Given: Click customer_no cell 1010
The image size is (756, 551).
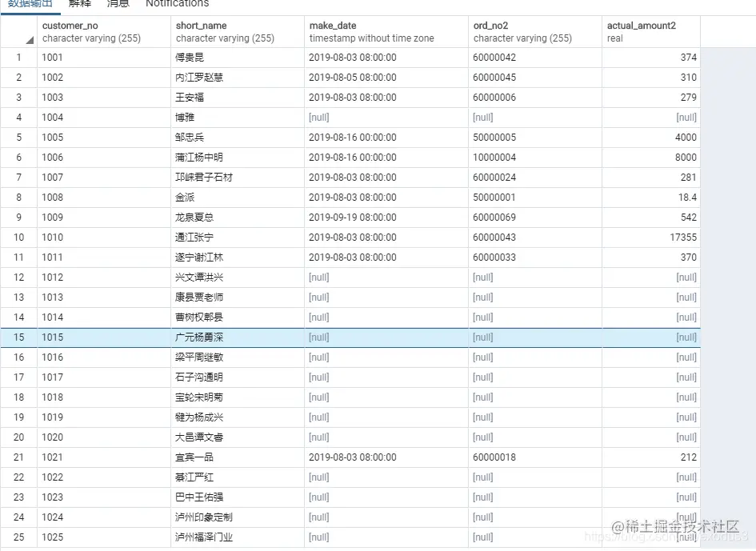Looking at the screenshot, I should (104, 238).
